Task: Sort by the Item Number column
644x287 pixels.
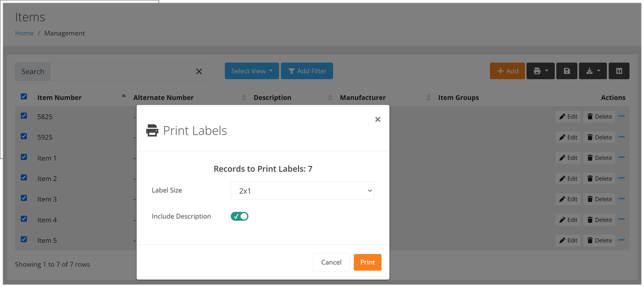Action: 59,98
